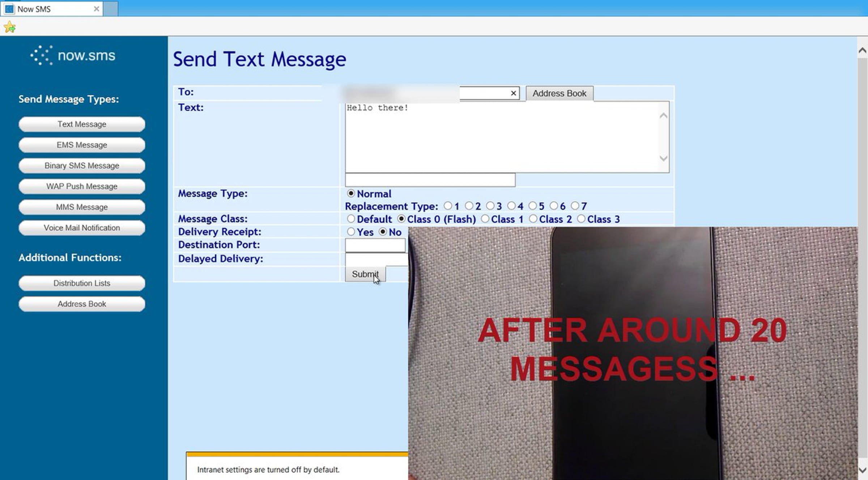
Task: Open the Text Message form
Action: click(x=82, y=124)
